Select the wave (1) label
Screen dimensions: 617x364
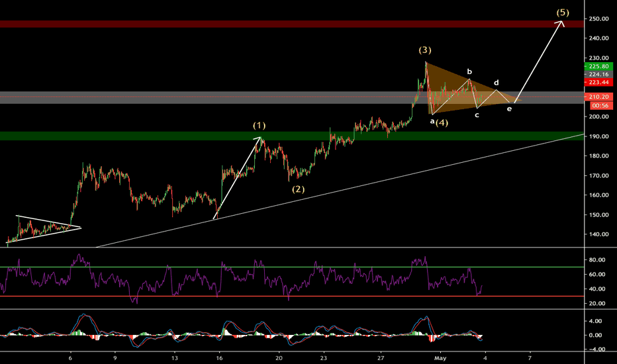[259, 126]
